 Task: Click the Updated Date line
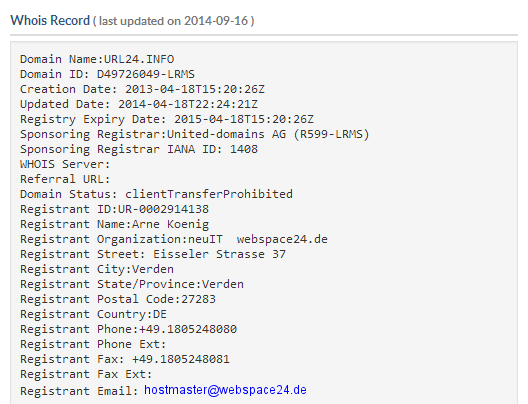tap(139, 104)
